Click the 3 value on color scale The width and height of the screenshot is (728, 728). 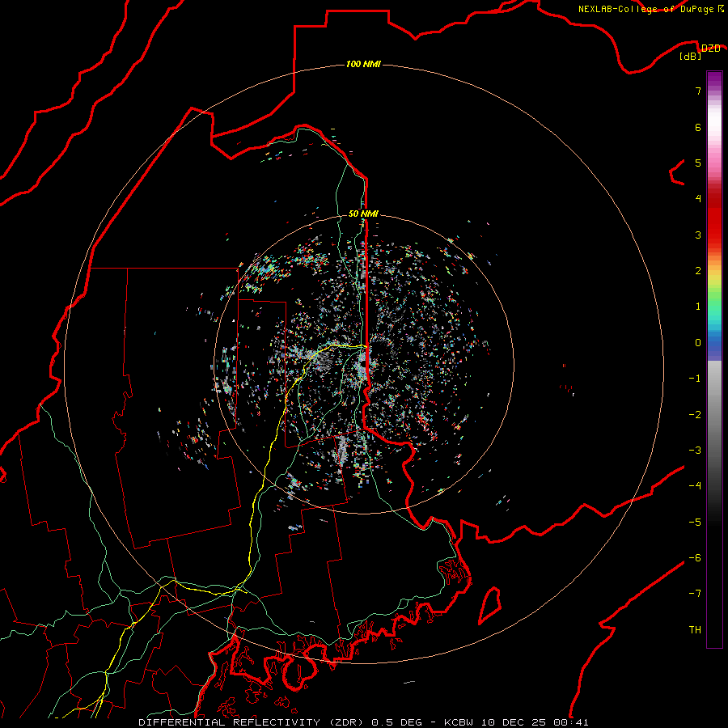(x=698, y=235)
